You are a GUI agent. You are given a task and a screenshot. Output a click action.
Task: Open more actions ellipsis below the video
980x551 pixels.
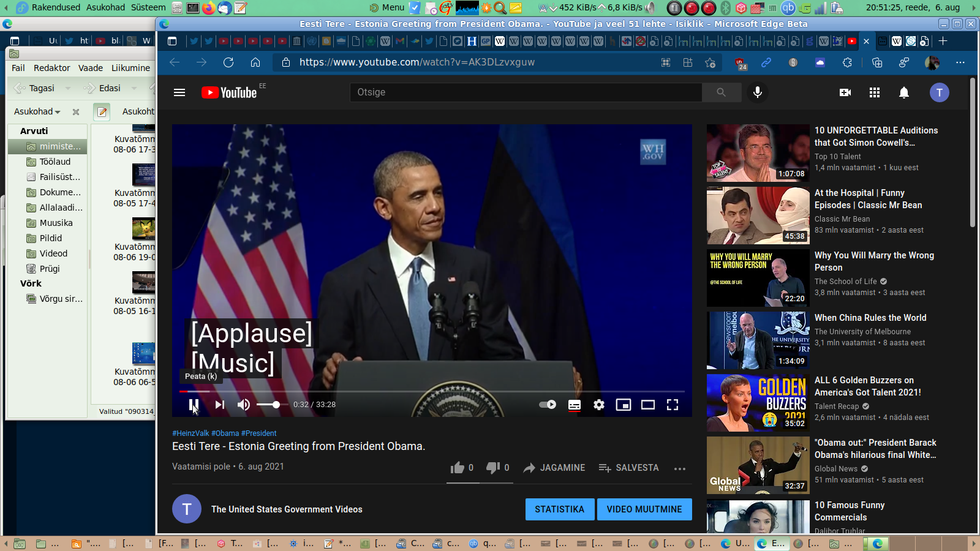(679, 468)
